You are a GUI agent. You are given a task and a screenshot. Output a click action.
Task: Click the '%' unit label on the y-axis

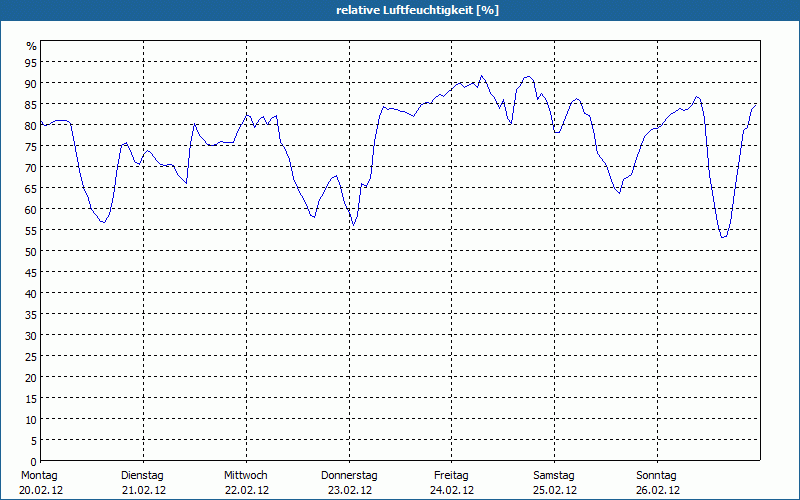(32, 46)
